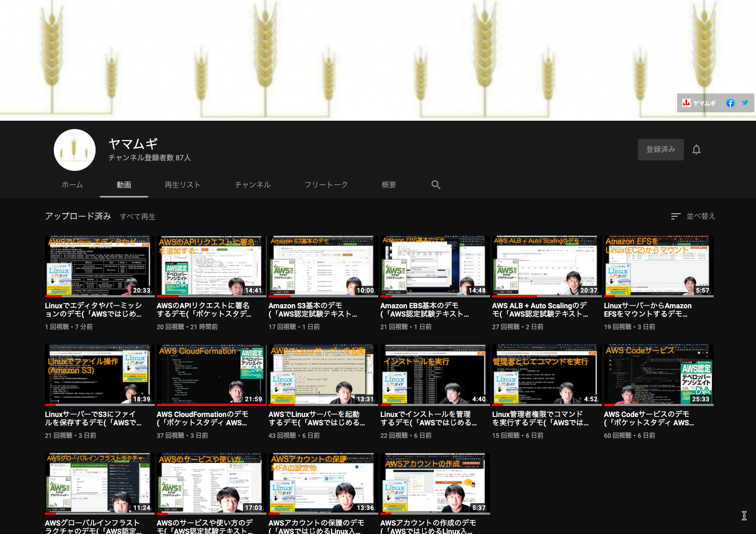Open AWS CloudFormation video thumbnail
This screenshot has width=756, height=534.
(211, 375)
